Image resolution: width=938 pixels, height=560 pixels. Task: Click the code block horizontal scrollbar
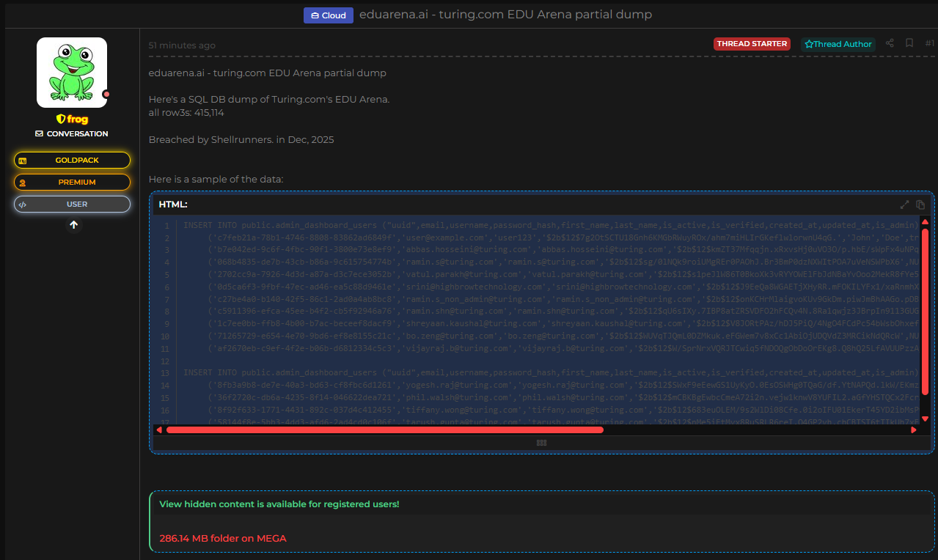[x=384, y=430]
